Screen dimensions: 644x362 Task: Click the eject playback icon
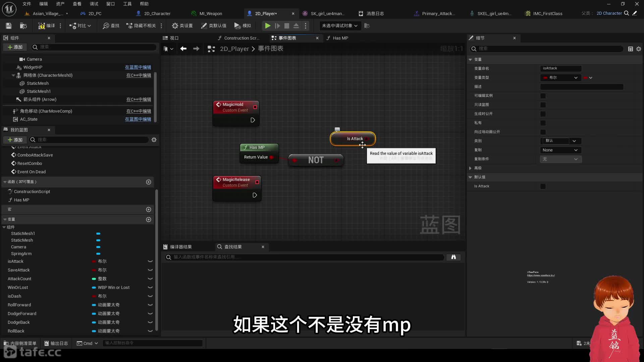point(296,26)
